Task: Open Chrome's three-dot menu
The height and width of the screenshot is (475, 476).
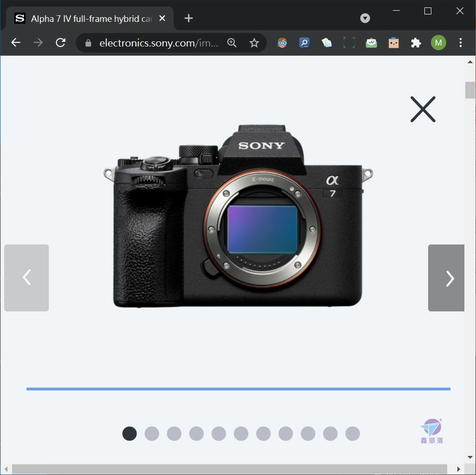Action: 461,42
